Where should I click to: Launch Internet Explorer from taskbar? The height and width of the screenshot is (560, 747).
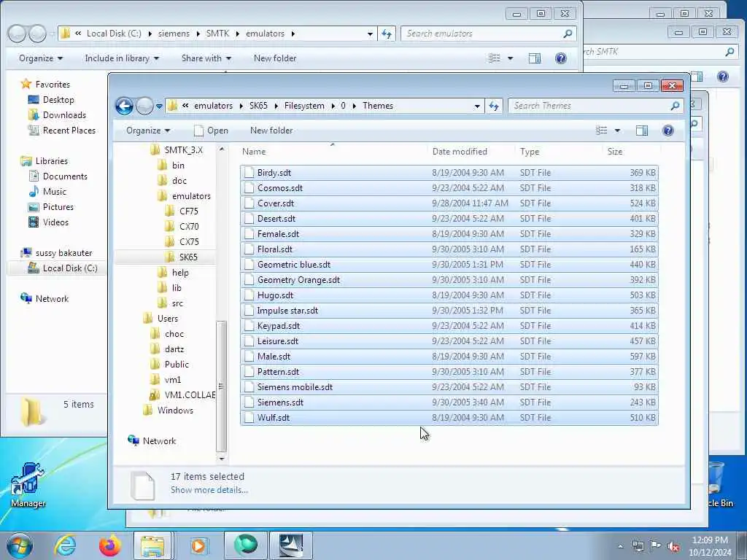point(65,545)
